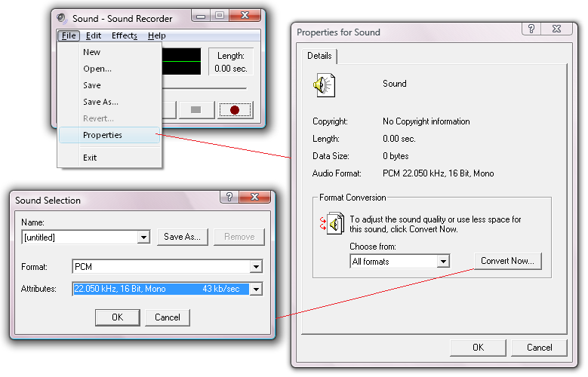
Task: Click the Convert Now... button
Action: (507, 261)
